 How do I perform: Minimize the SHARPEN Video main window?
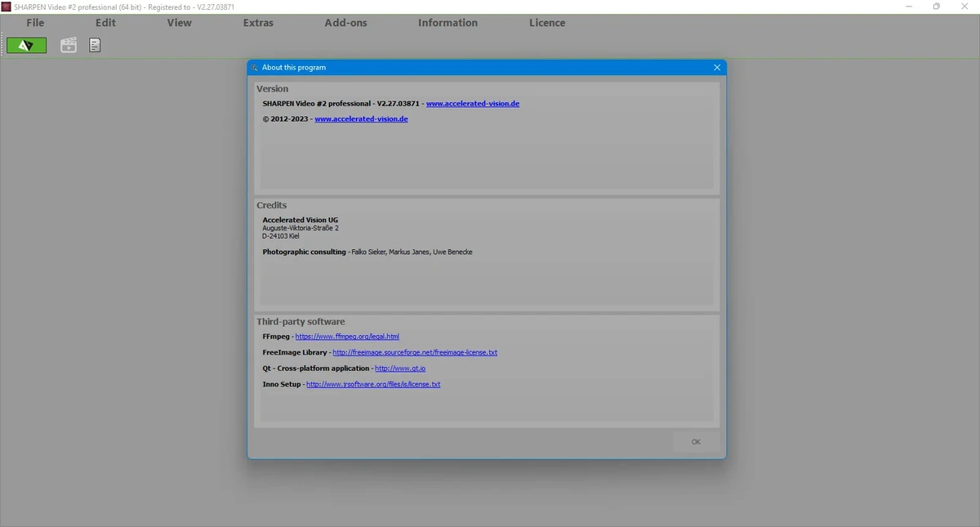[x=909, y=7]
